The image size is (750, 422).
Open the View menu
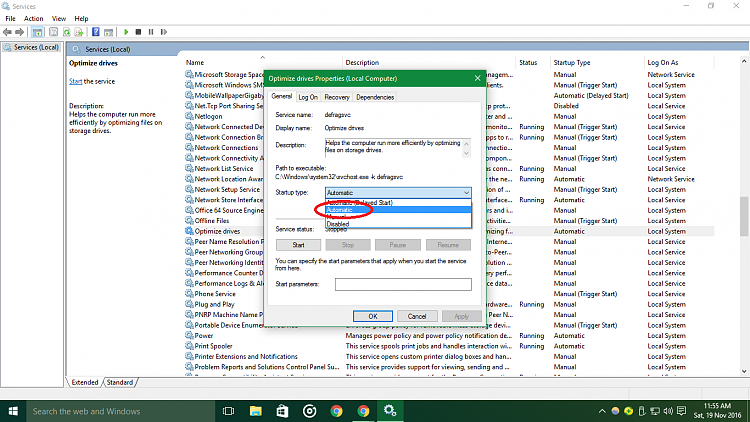[59, 19]
